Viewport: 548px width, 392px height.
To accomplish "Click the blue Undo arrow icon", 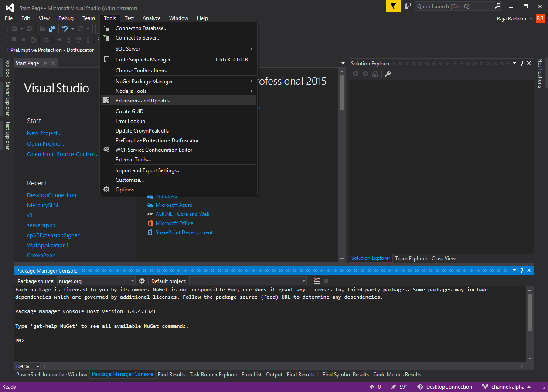I will pos(65,29).
